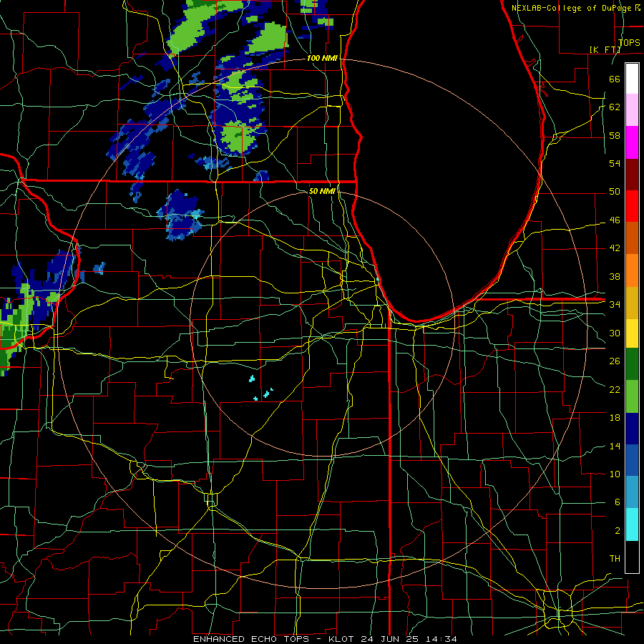Viewport: 644px width, 644px height.
Task: Click the TH threshold label in the legend
Action: [615, 559]
